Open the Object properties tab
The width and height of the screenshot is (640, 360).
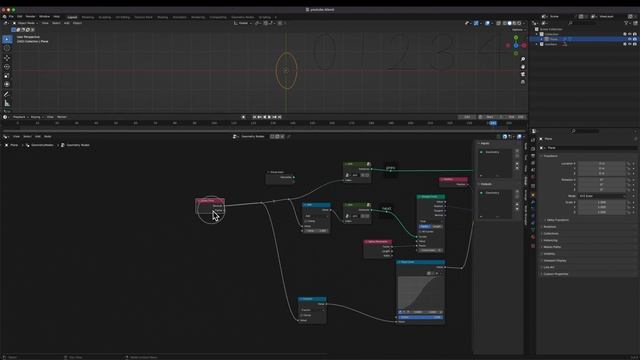point(533,195)
